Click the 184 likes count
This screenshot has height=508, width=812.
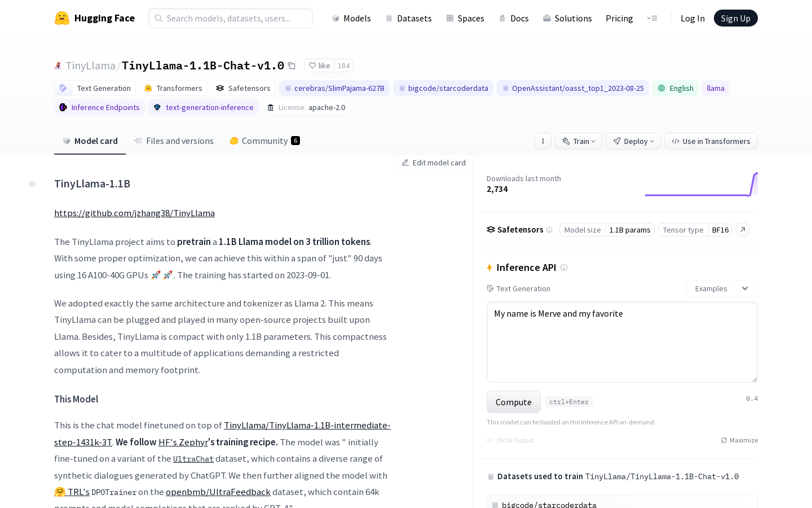(x=344, y=65)
